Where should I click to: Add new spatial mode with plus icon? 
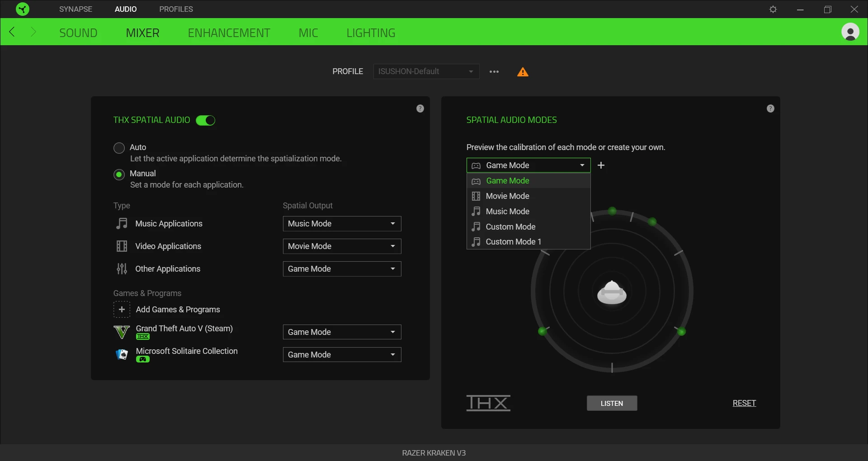(x=601, y=165)
